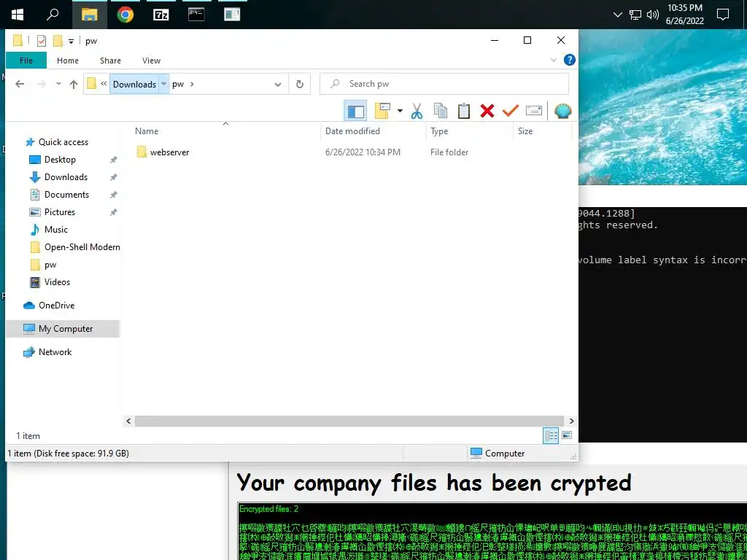Click the Search pw input field
Screen dimensions: 747x560
[444, 84]
